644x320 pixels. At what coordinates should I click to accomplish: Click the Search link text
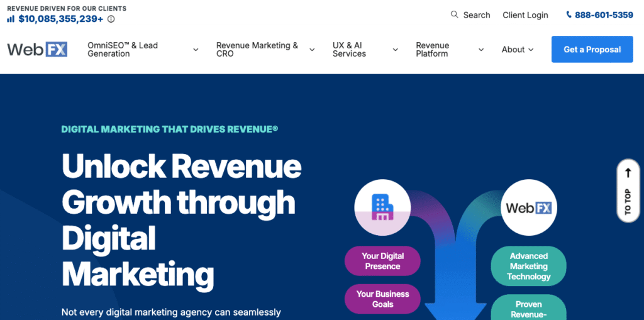tap(477, 15)
